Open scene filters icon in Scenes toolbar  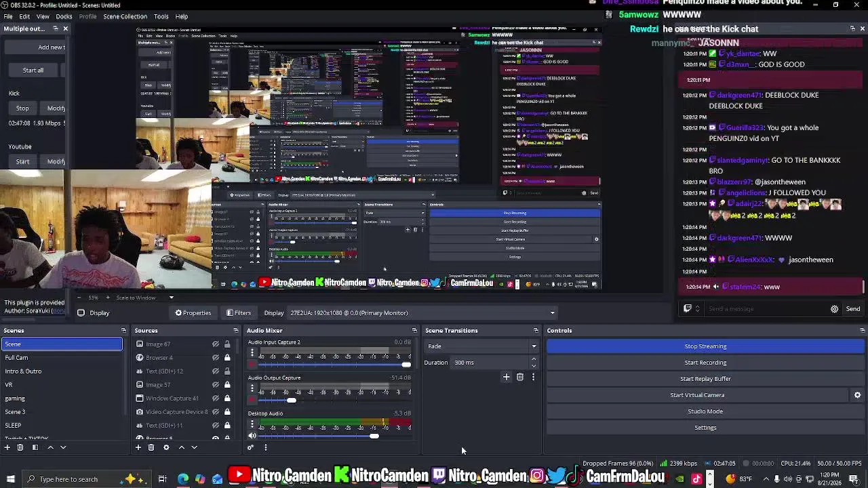[35, 447]
